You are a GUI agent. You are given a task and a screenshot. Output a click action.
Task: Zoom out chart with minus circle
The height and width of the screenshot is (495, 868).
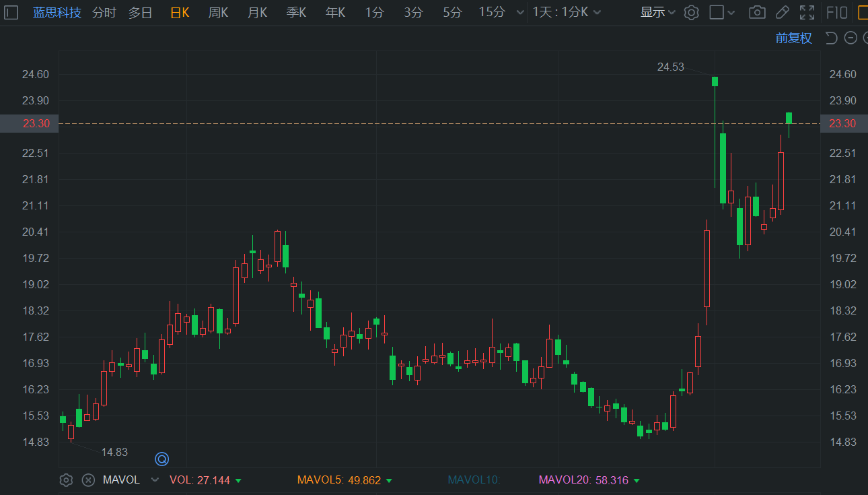[851, 38]
